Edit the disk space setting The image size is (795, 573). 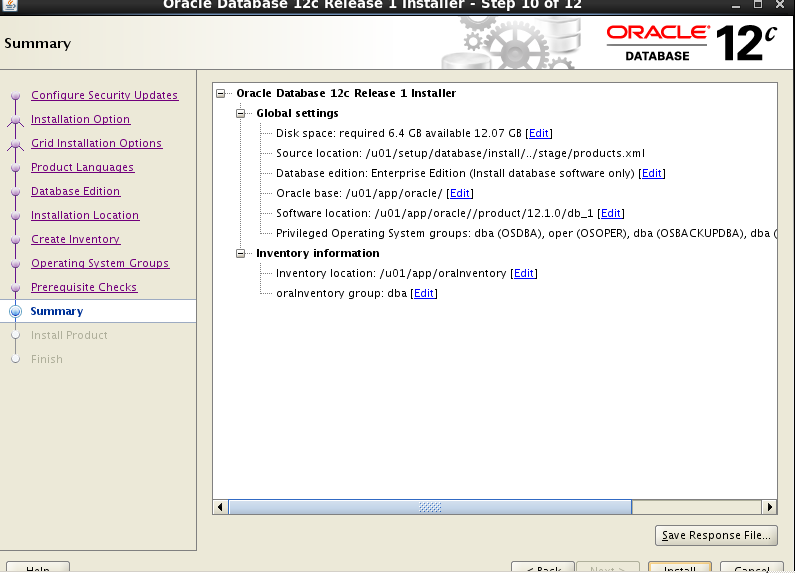[539, 133]
